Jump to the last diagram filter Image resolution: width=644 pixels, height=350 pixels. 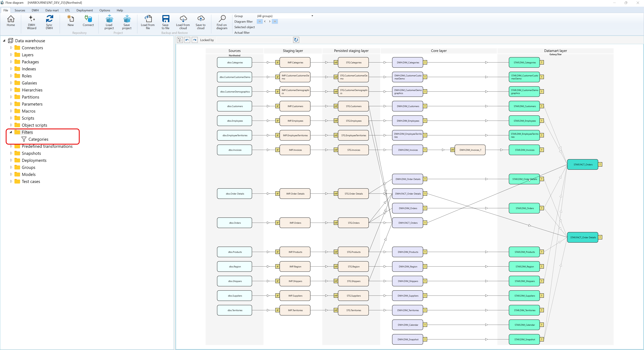click(275, 21)
